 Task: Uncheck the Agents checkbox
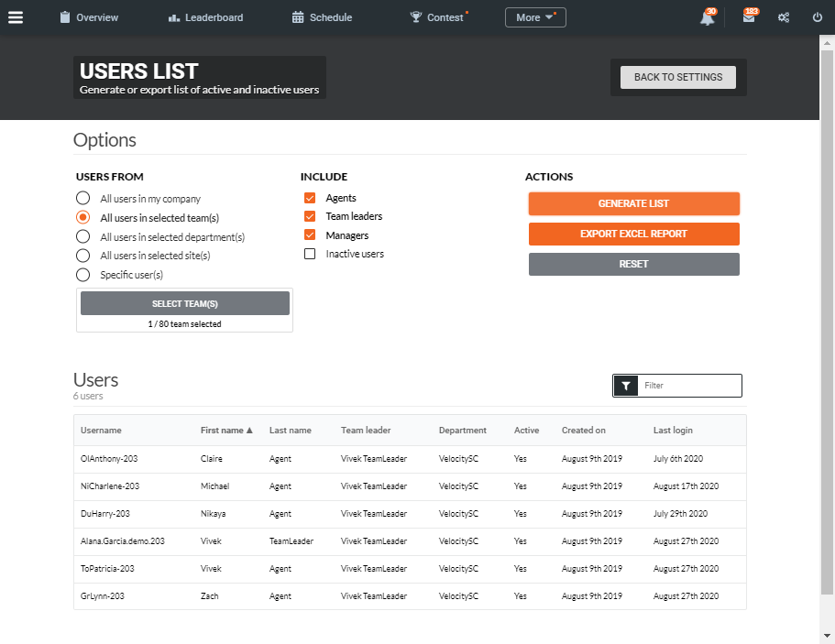[x=310, y=198]
